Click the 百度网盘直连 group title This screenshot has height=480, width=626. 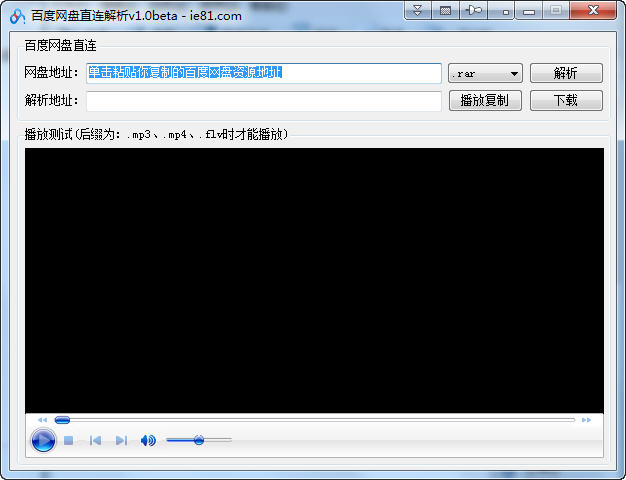coord(60,46)
